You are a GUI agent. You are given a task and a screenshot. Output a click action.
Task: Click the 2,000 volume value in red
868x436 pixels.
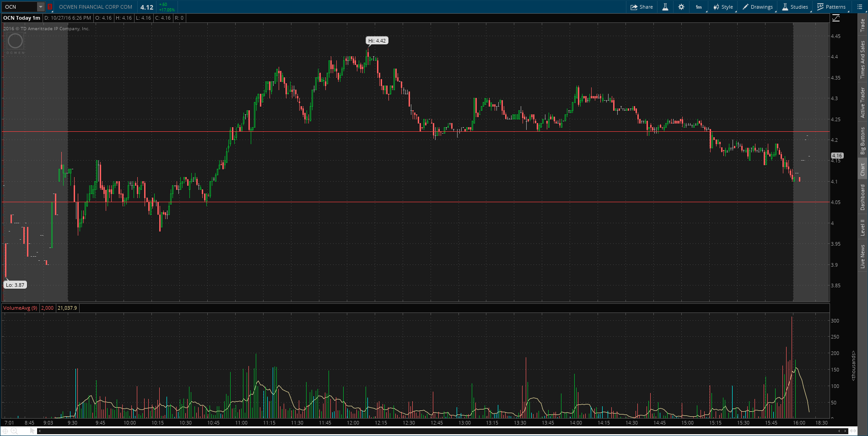[48, 308]
